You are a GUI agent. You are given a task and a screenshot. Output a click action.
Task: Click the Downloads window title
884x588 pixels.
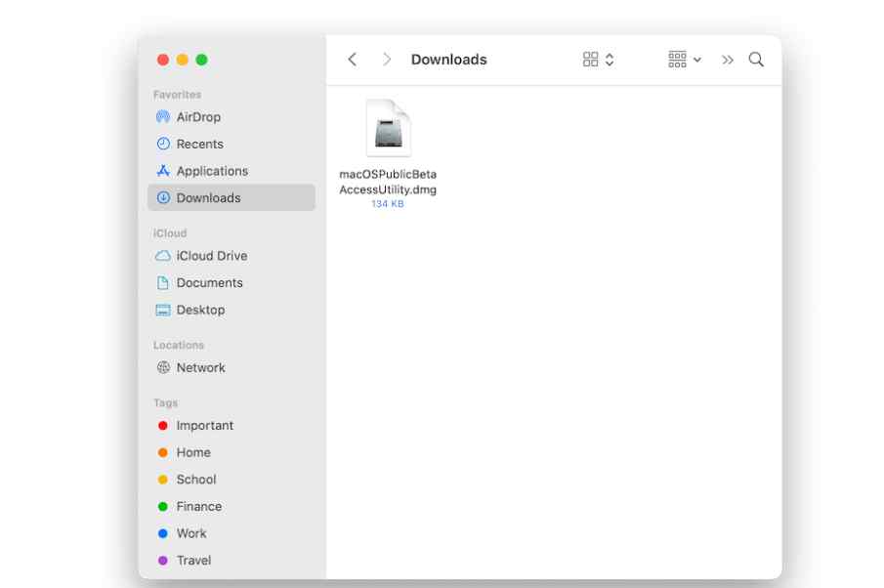(x=448, y=60)
